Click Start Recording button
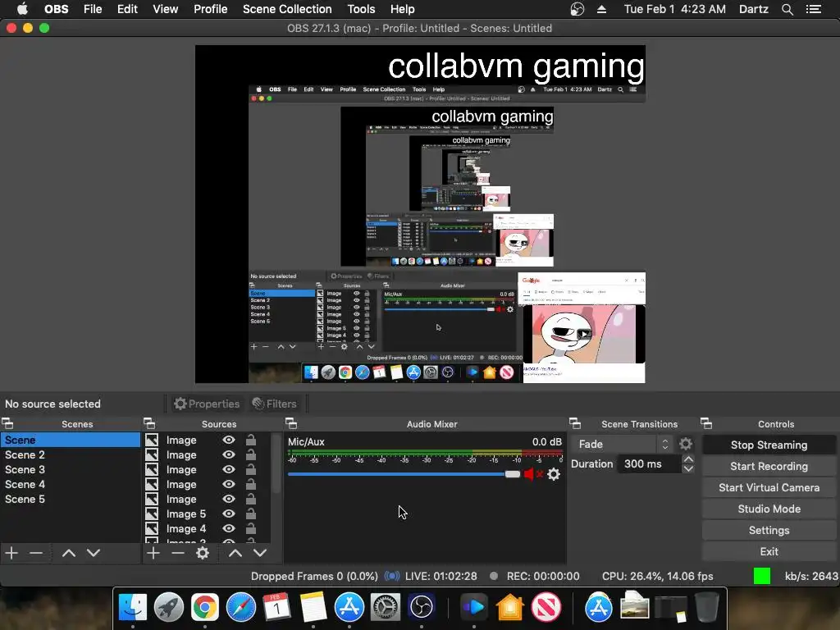The width and height of the screenshot is (840, 630). click(769, 466)
